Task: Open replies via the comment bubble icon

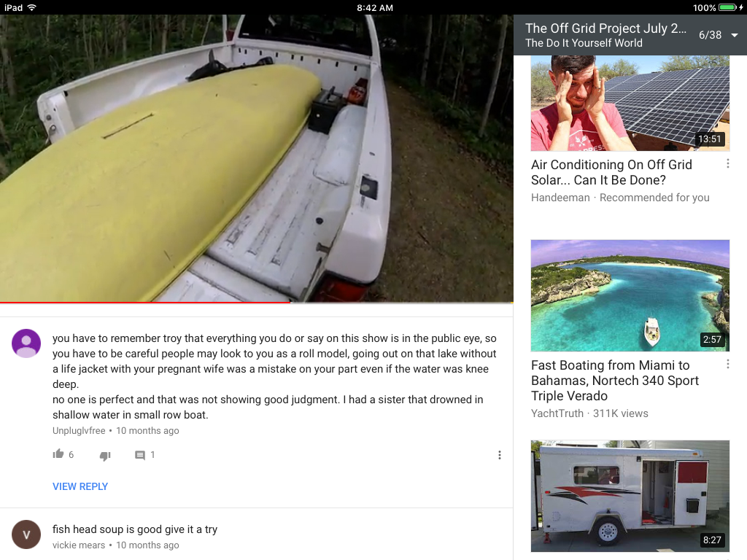Action: [139, 455]
